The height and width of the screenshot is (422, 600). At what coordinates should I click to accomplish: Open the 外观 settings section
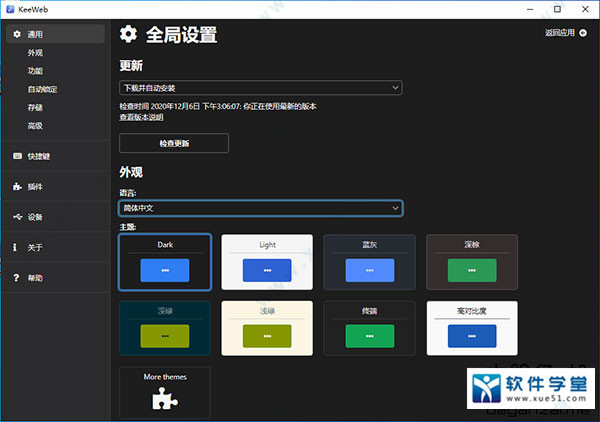35,53
